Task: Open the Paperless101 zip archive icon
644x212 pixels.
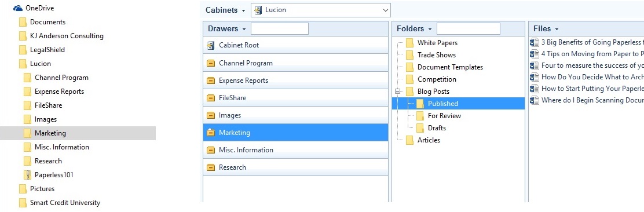Action: coord(28,175)
